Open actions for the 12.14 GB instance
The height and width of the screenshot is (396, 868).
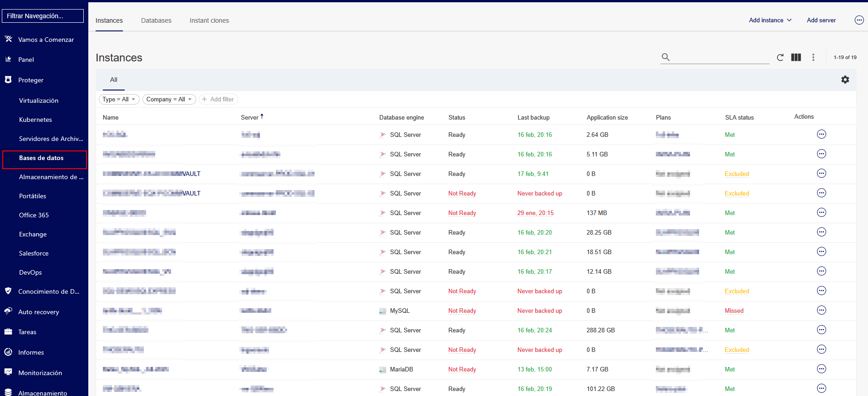click(822, 271)
